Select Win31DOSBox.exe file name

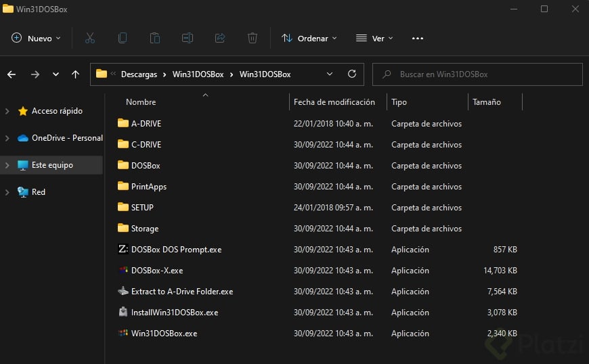click(164, 334)
